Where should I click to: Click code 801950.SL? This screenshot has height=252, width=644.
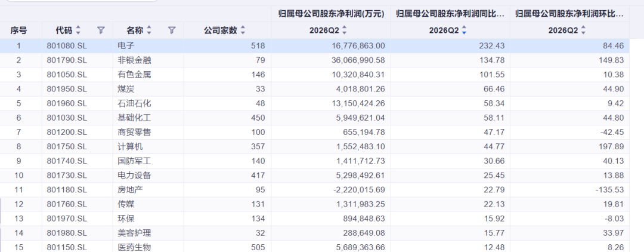pyautogui.click(x=67, y=89)
